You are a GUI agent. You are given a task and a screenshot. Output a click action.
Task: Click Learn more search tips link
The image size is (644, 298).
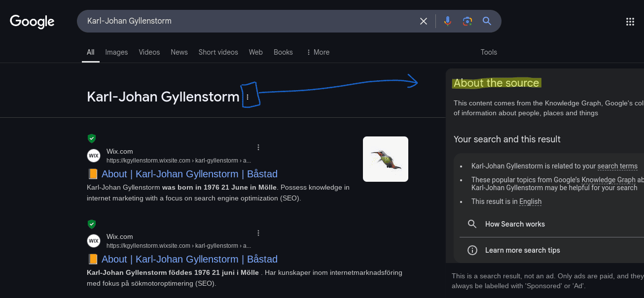click(523, 250)
